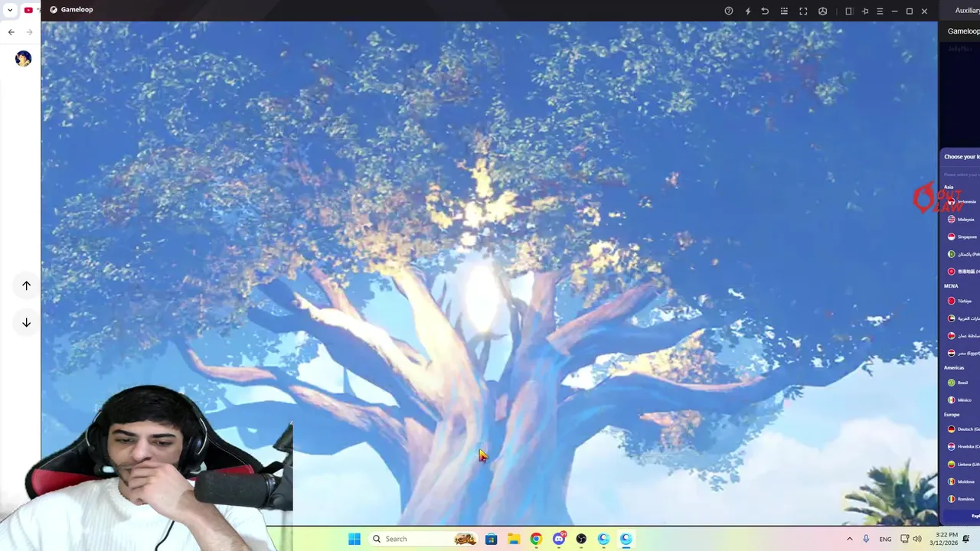Open the tab list dropdown chevron

pos(10,10)
